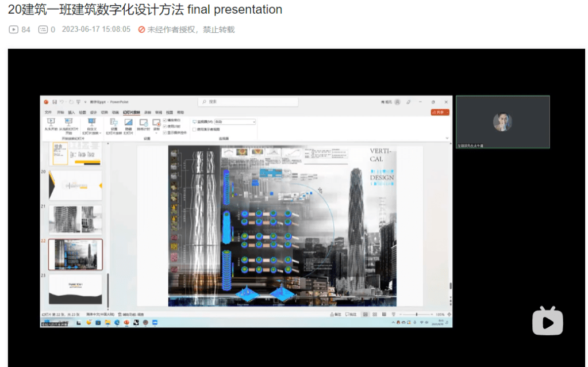Click the orange Share (共享) button
This screenshot has width=588, height=367.
tap(440, 112)
